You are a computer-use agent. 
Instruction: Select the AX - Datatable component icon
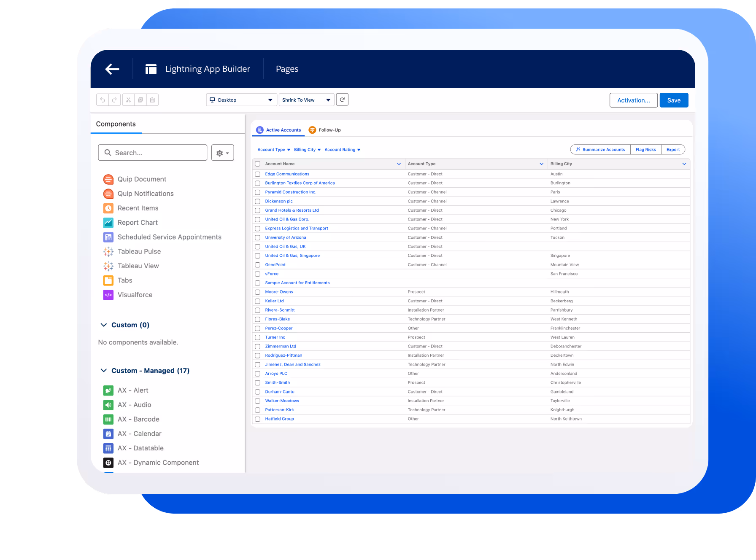(108, 448)
